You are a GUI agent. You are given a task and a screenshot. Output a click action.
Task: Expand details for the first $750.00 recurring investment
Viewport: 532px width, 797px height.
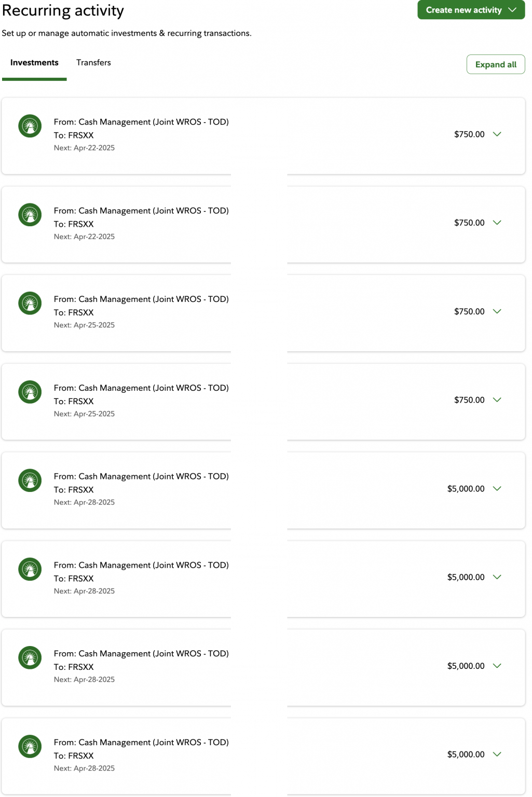pyautogui.click(x=497, y=134)
